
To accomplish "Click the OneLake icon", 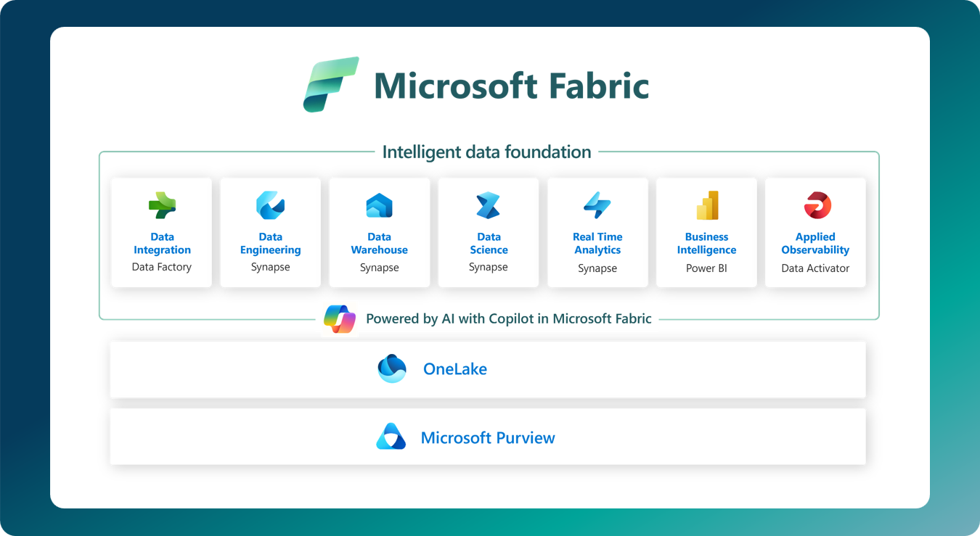I will coord(392,368).
